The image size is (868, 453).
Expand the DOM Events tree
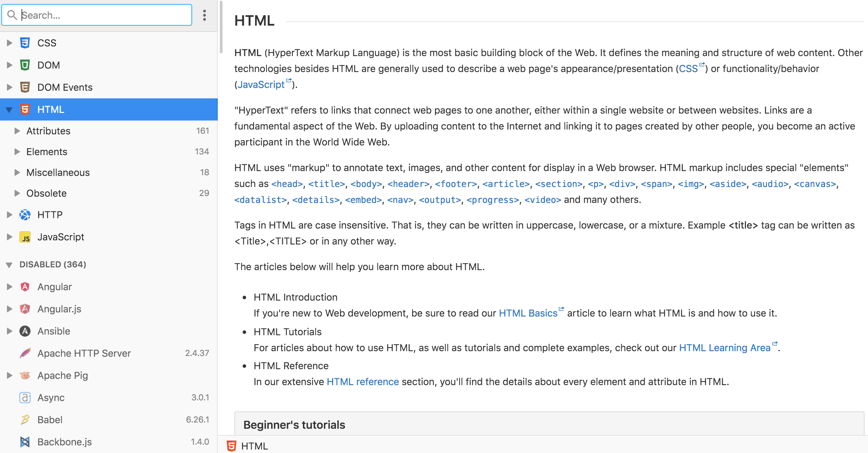[x=10, y=87]
